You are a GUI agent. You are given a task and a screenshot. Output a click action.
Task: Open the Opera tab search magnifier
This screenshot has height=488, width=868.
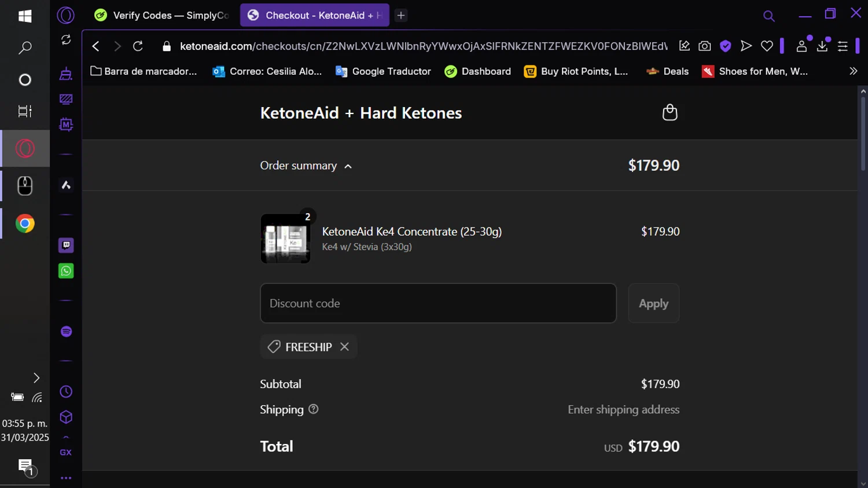[768, 16]
